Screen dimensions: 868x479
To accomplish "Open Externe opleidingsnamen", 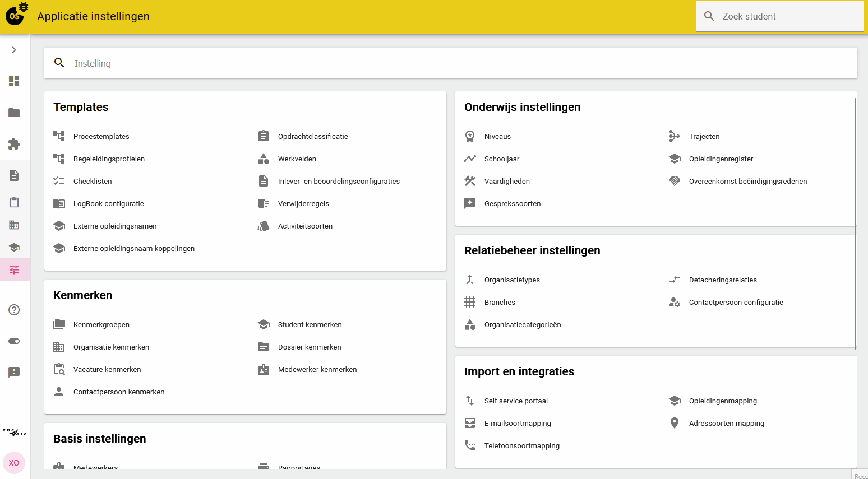I will [115, 226].
